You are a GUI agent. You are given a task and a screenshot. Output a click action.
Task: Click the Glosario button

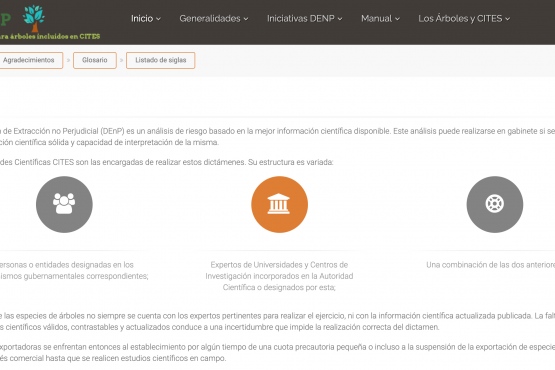click(95, 60)
